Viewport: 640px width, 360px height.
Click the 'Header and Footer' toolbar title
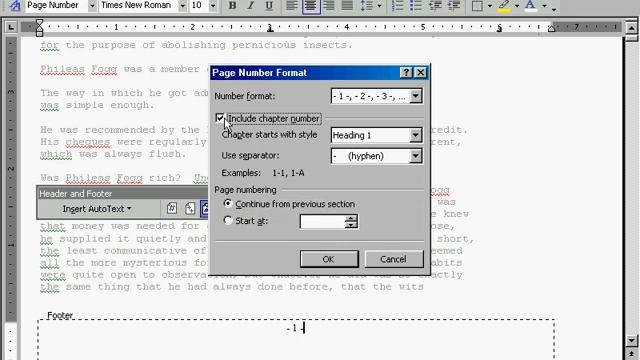click(76, 194)
